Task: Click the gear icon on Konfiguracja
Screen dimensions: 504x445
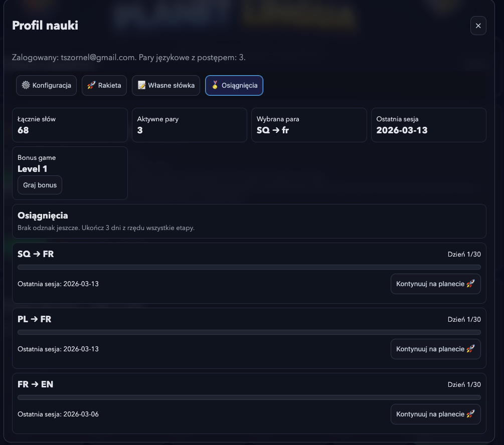Action: [x=26, y=85]
